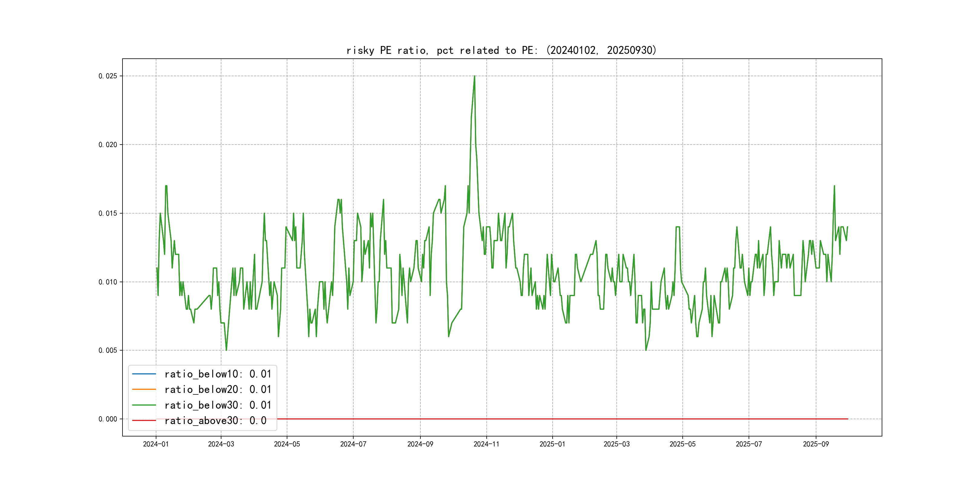The height and width of the screenshot is (490, 980).
Task: Click the highest green peak at 0.025
Action: [x=474, y=77]
